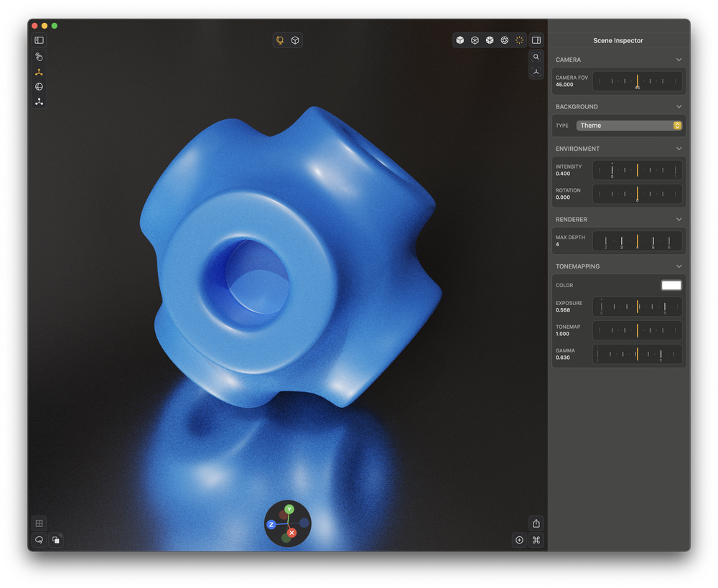Click the command key shortcuts icon
718x588 pixels.
click(536, 540)
